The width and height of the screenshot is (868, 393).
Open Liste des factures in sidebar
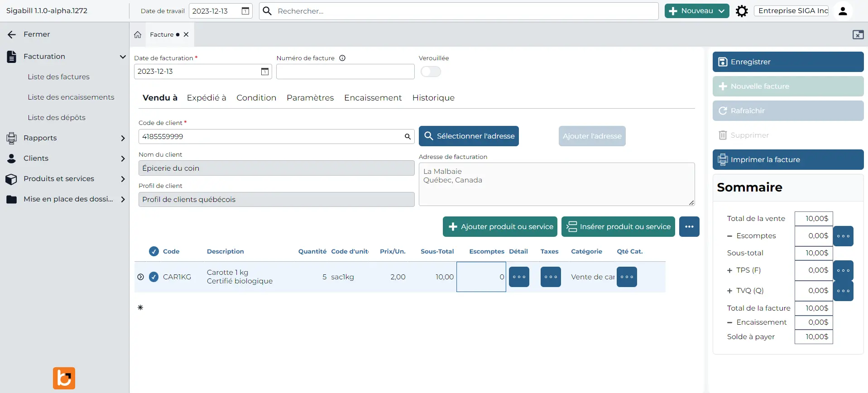click(59, 77)
